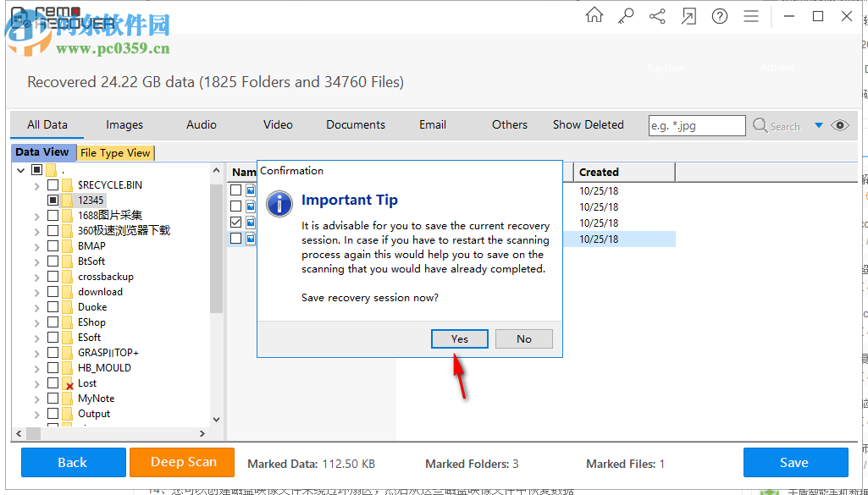Screen dimensions: 868x495
Task: Expand the 360极速浏览器下载 folder
Action: click(x=36, y=231)
